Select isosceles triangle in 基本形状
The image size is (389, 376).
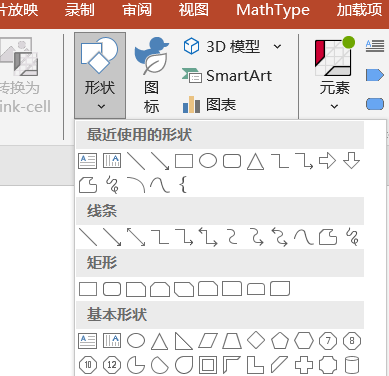pos(160,341)
